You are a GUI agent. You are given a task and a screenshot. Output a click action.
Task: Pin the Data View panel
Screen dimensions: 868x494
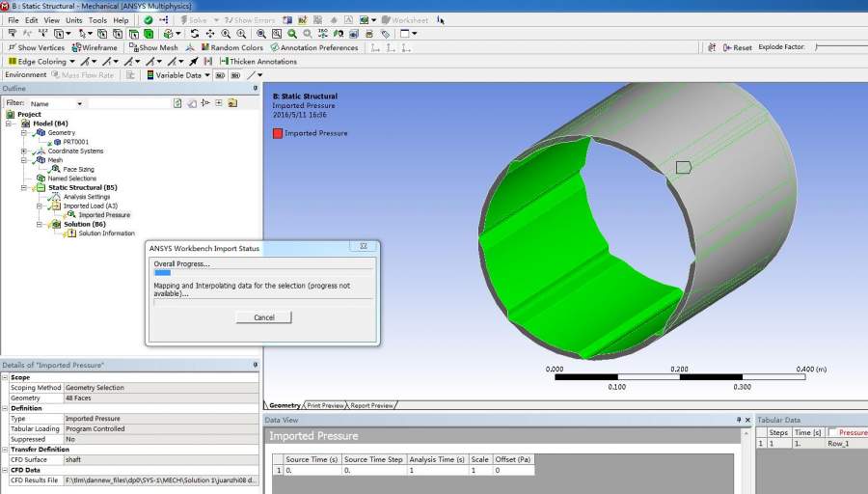click(739, 420)
